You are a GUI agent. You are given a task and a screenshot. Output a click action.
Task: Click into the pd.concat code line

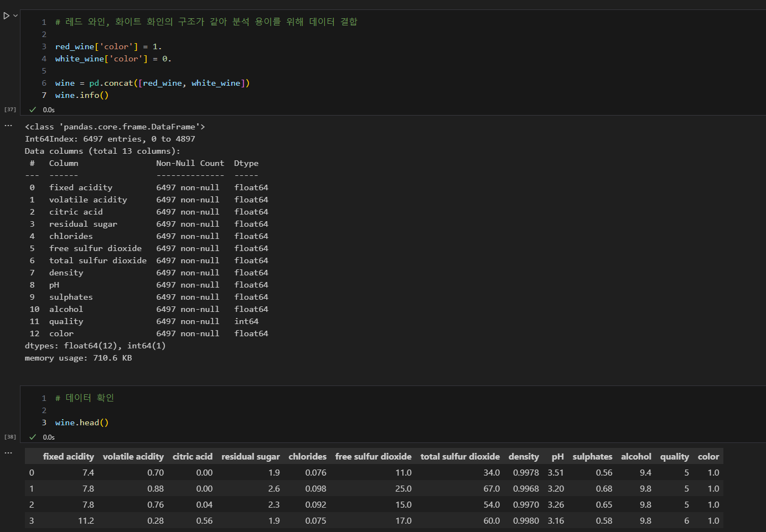152,83
